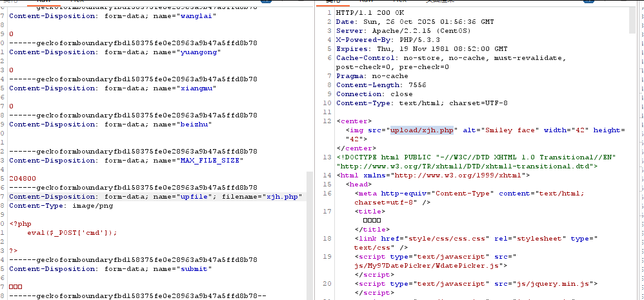Click the opening <center> tag in the response
This screenshot has width=644, height=300.
click(x=354, y=121)
